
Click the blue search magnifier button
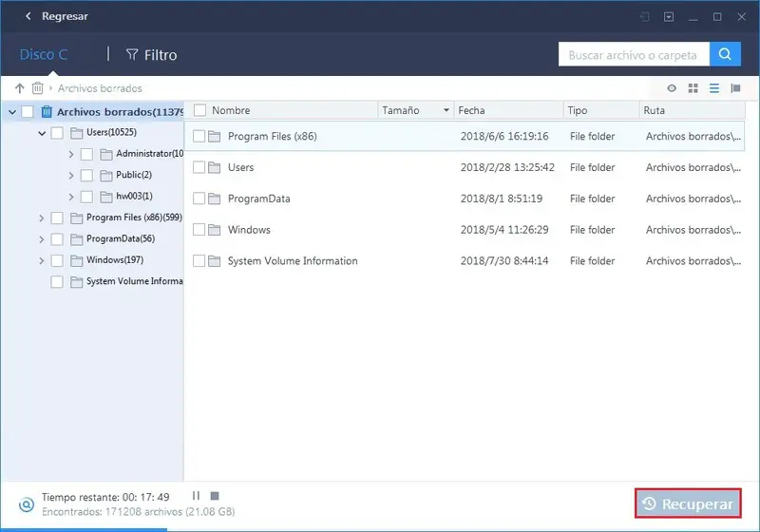[725, 54]
